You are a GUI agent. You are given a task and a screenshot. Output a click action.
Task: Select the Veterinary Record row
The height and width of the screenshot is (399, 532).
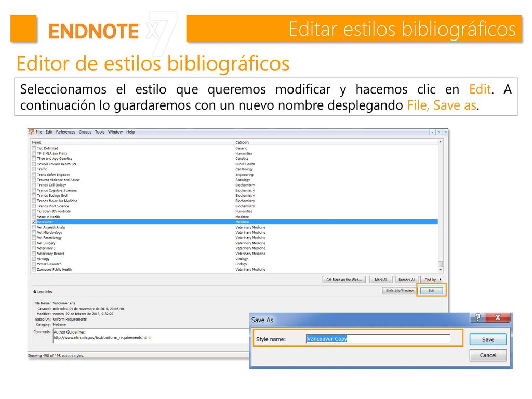[234, 254]
